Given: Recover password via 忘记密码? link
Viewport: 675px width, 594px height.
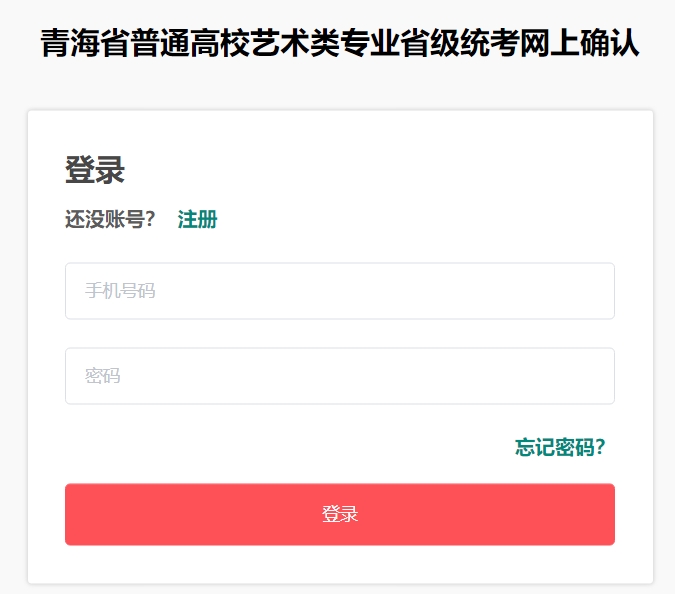Looking at the screenshot, I should click(560, 447).
